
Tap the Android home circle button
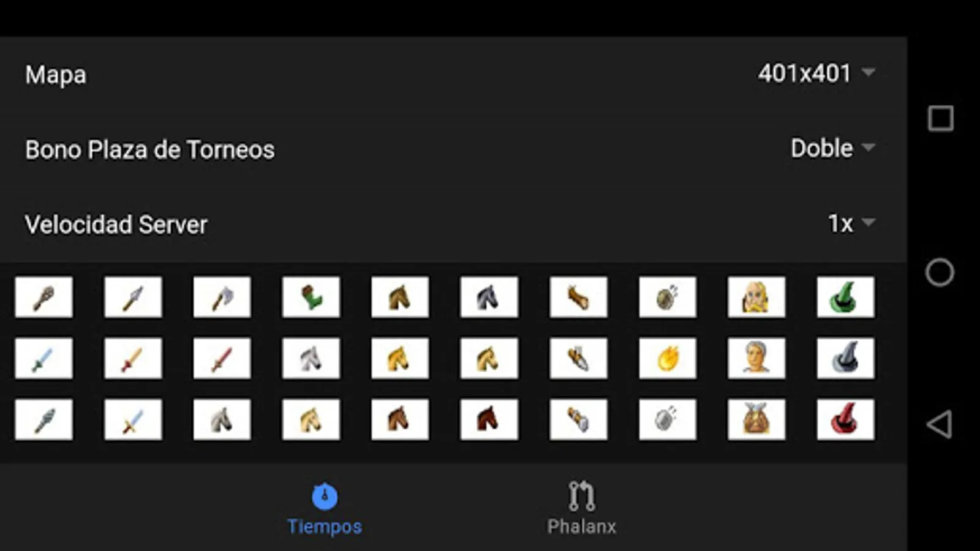coord(940,272)
